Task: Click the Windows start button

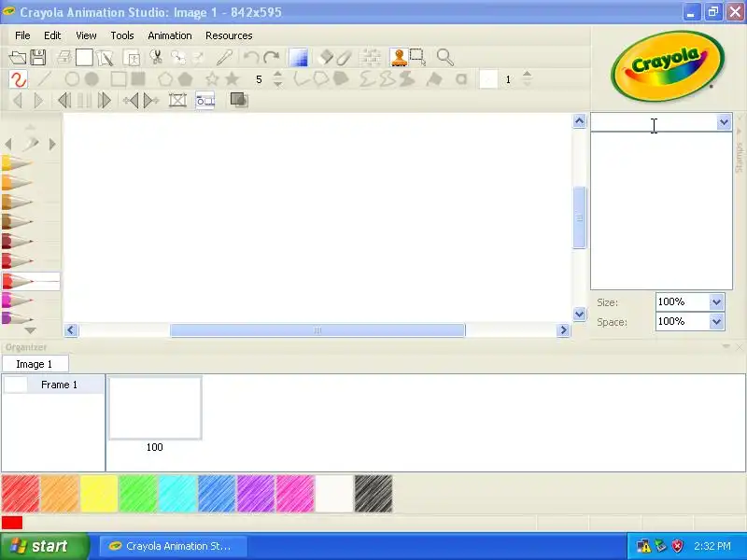Action: click(44, 546)
